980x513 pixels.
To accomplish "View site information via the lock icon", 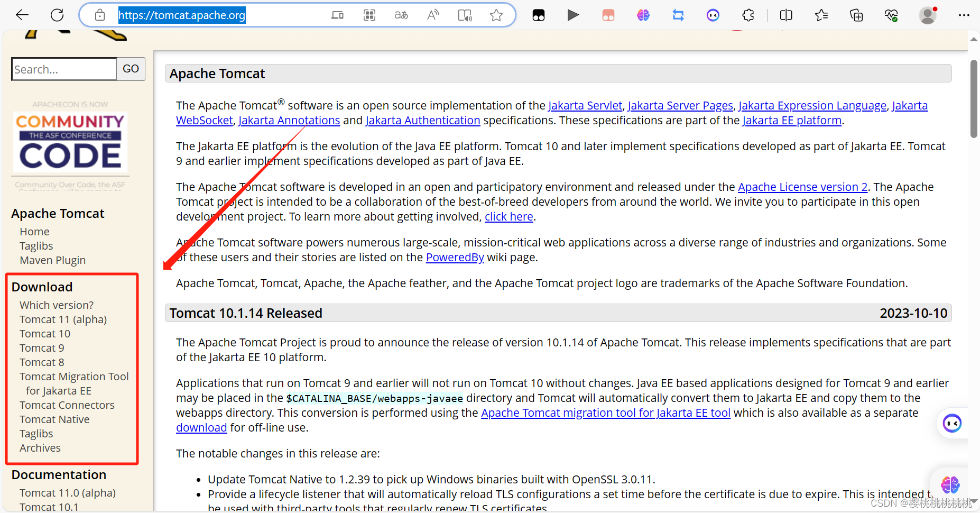I will [100, 15].
